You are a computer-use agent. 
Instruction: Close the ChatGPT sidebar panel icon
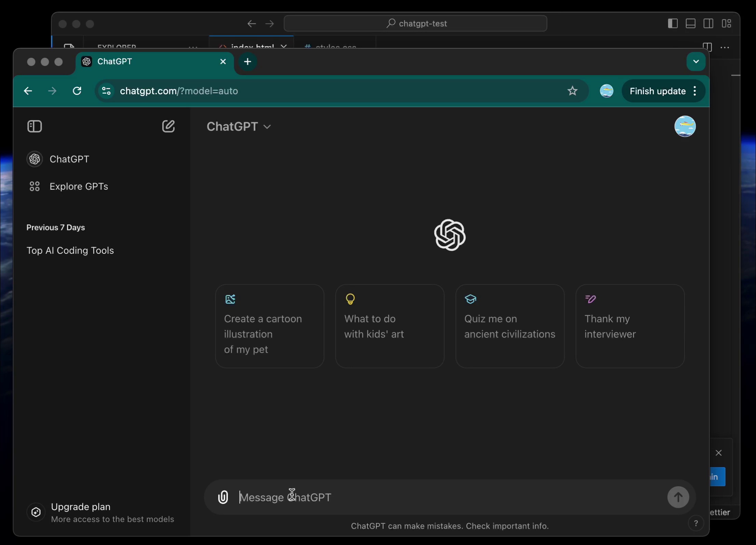[35, 126]
